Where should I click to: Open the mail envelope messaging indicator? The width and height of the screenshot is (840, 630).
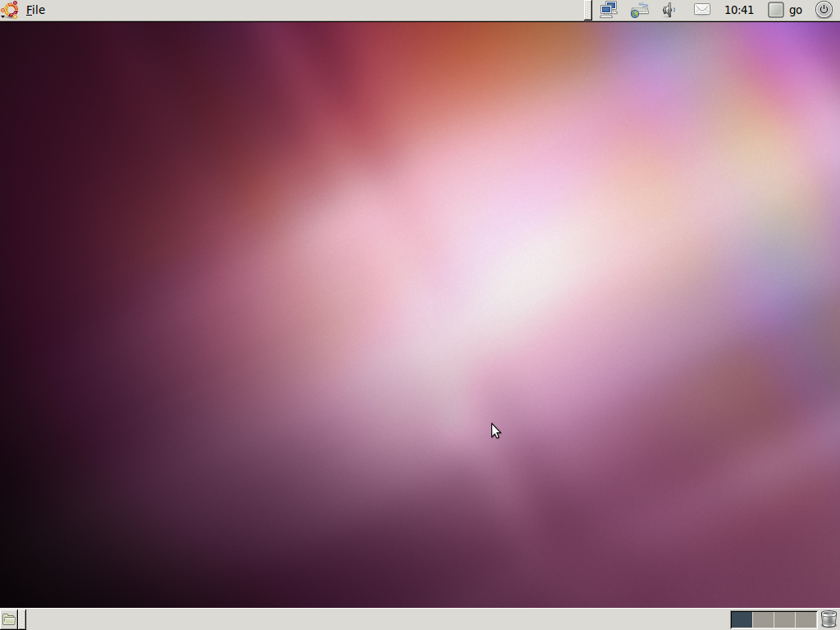click(702, 10)
